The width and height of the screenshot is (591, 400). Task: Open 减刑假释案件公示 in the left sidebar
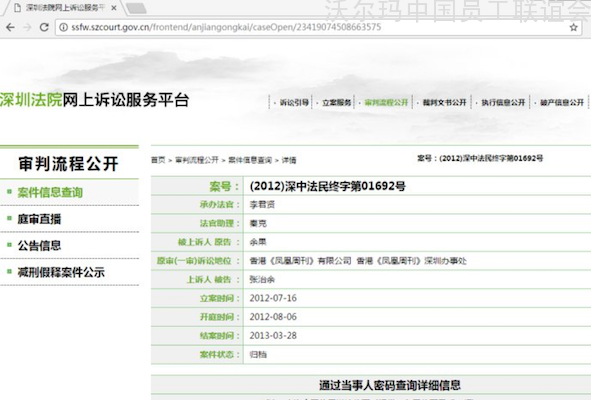coord(61,272)
